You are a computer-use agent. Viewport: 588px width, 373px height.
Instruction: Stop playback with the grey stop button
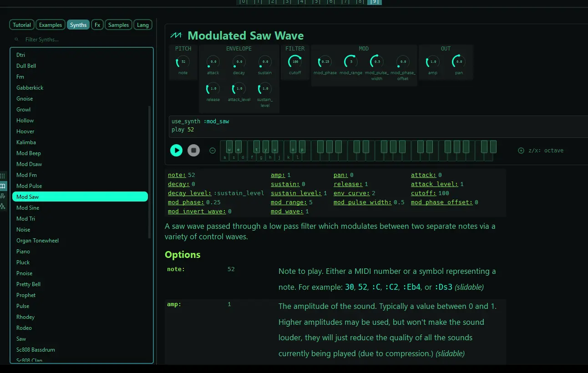[x=193, y=150]
